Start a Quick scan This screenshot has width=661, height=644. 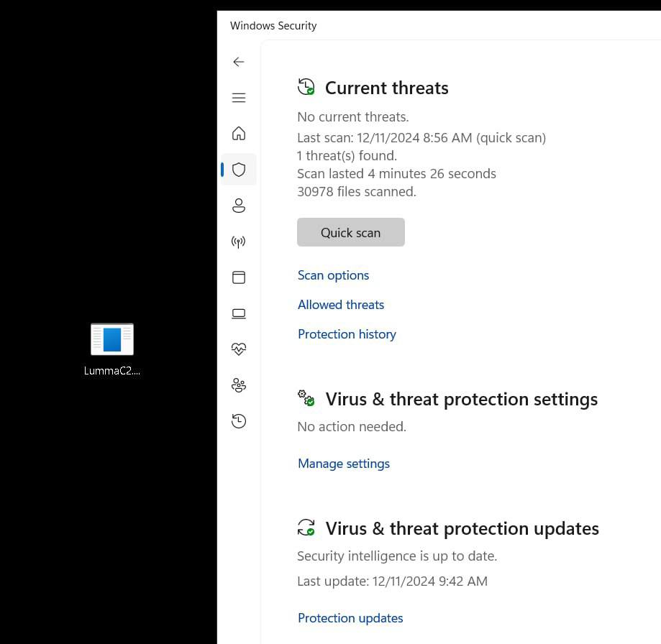coord(350,232)
